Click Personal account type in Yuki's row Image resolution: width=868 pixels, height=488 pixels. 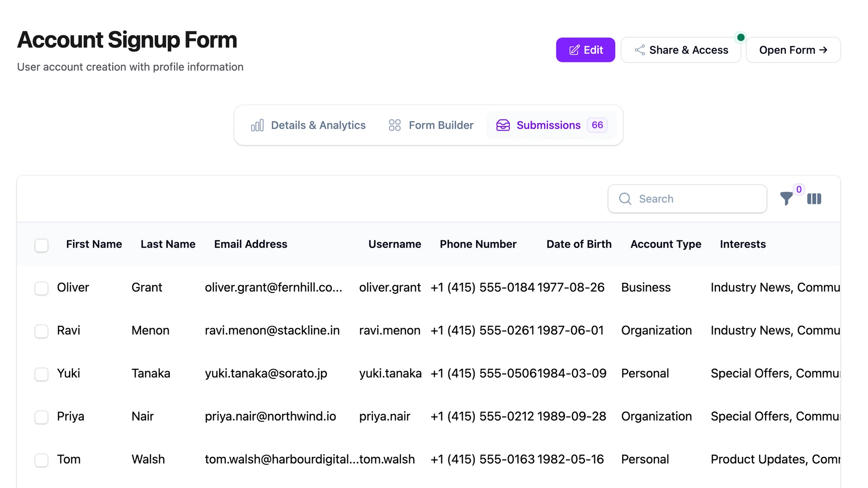(645, 373)
